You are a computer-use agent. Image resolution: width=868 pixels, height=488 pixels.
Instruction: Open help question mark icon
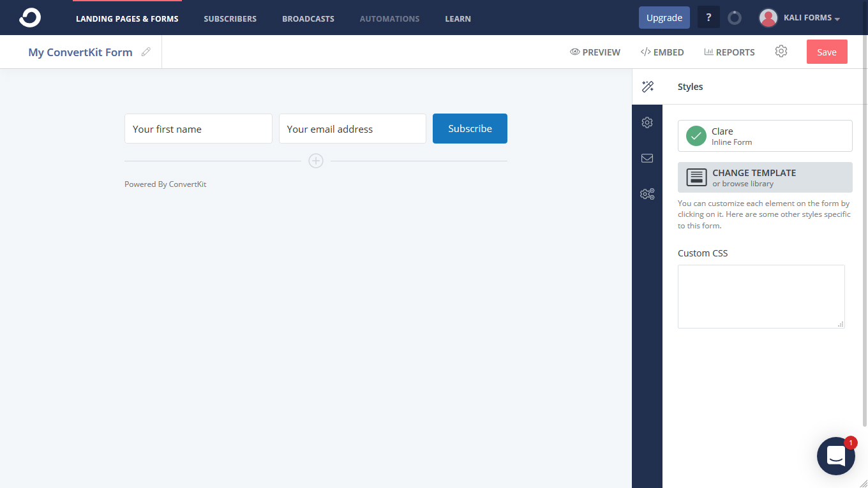pos(708,18)
